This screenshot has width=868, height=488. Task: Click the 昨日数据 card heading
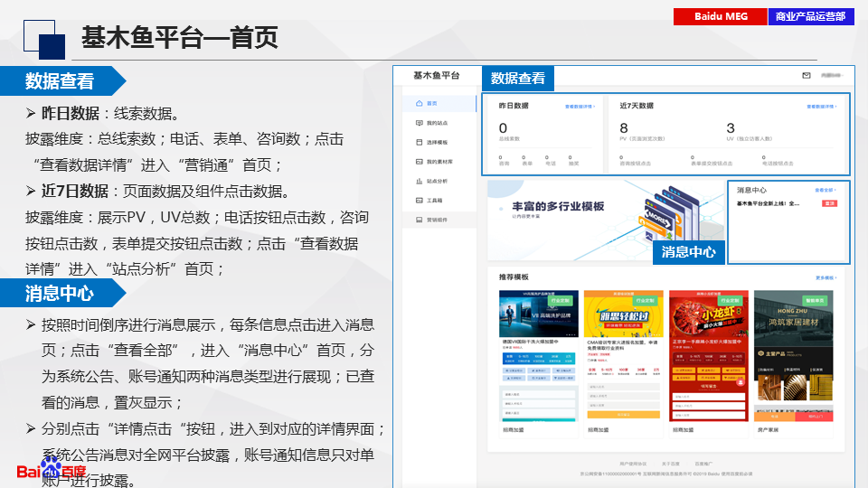click(x=514, y=106)
